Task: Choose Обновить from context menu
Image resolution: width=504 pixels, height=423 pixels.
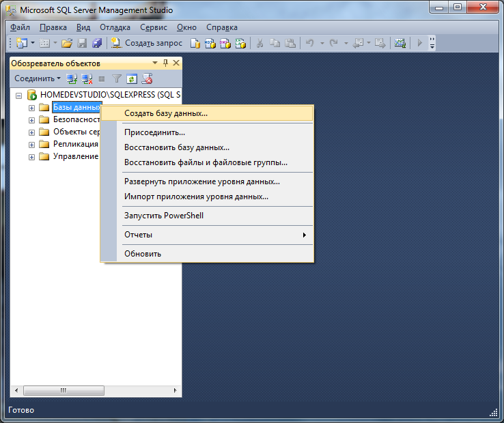Action: pyautogui.click(x=207, y=254)
